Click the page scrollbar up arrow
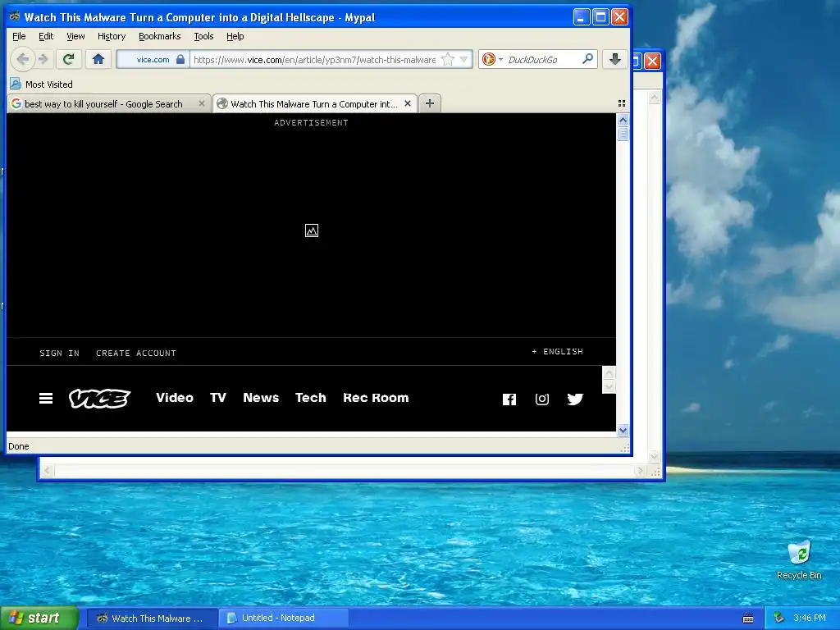 pyautogui.click(x=623, y=120)
